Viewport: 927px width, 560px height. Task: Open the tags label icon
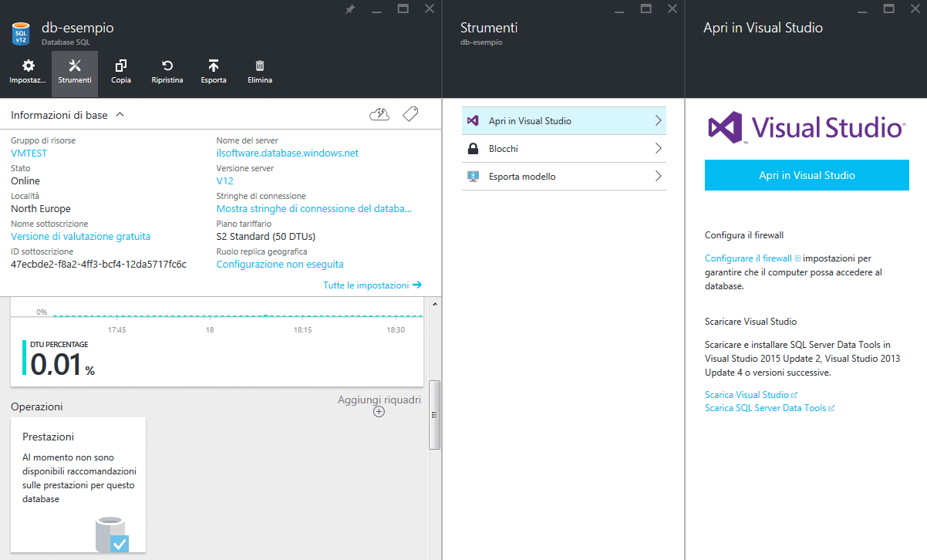pos(410,115)
